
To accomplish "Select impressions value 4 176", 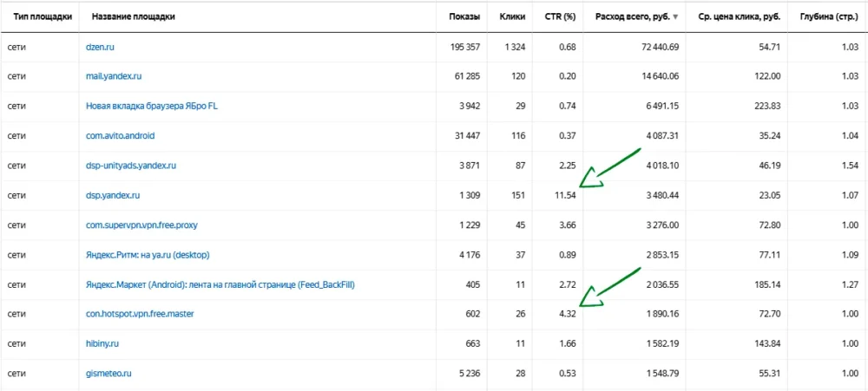I will pyautogui.click(x=470, y=255).
